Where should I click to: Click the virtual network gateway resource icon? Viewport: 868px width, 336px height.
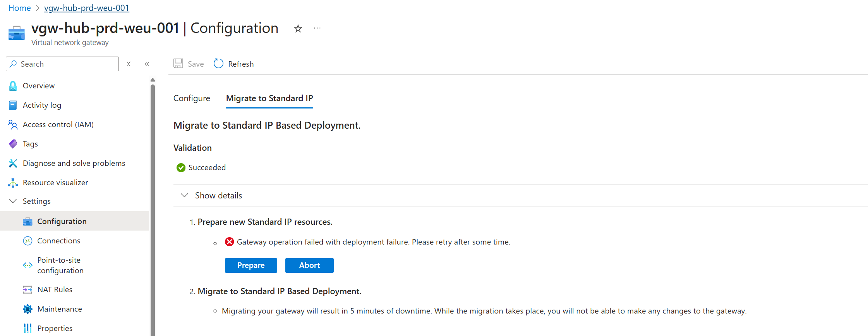16,33
